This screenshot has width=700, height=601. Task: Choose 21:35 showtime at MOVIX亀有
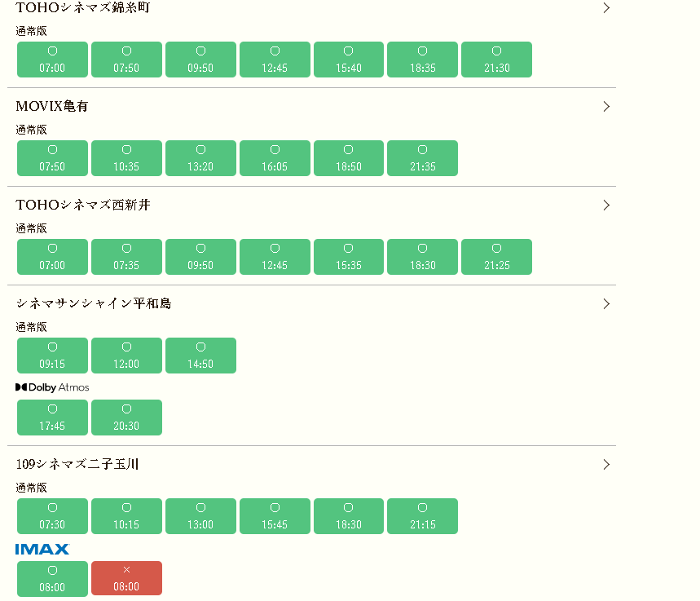tap(422, 158)
